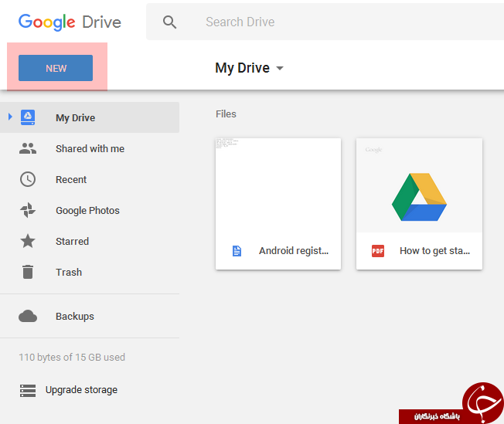The width and height of the screenshot is (504, 424).
Task: Click the Android regist... file name
Action: pos(294,250)
